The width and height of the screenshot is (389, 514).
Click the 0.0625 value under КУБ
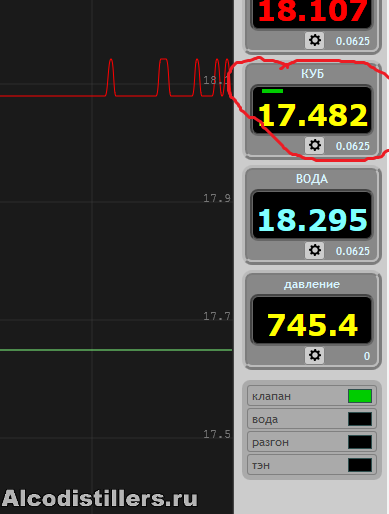[353, 146]
